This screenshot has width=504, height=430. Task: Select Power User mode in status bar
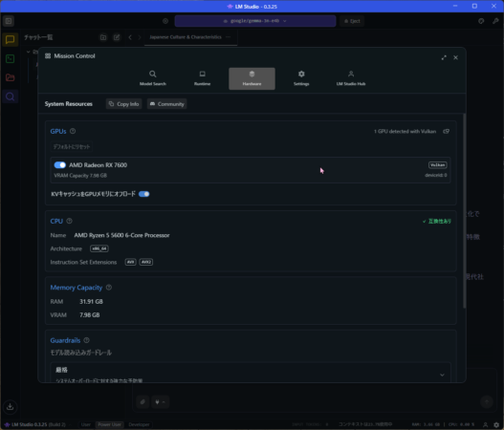tap(109, 424)
